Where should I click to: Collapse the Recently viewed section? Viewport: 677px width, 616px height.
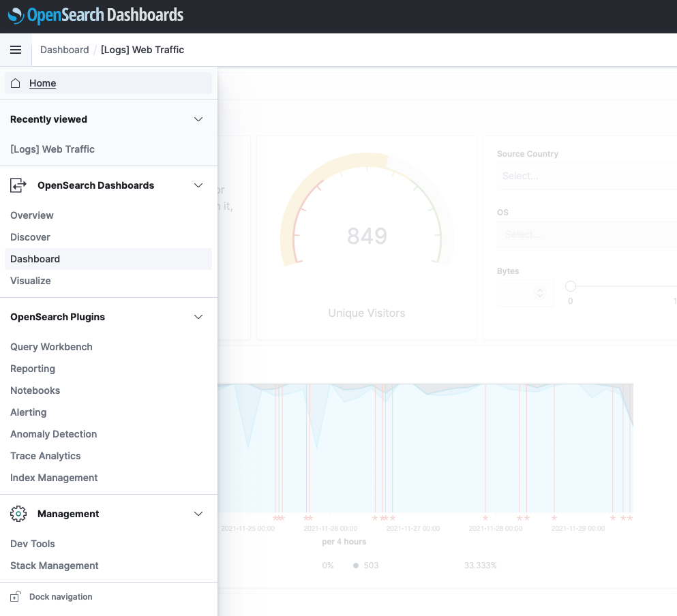198,119
